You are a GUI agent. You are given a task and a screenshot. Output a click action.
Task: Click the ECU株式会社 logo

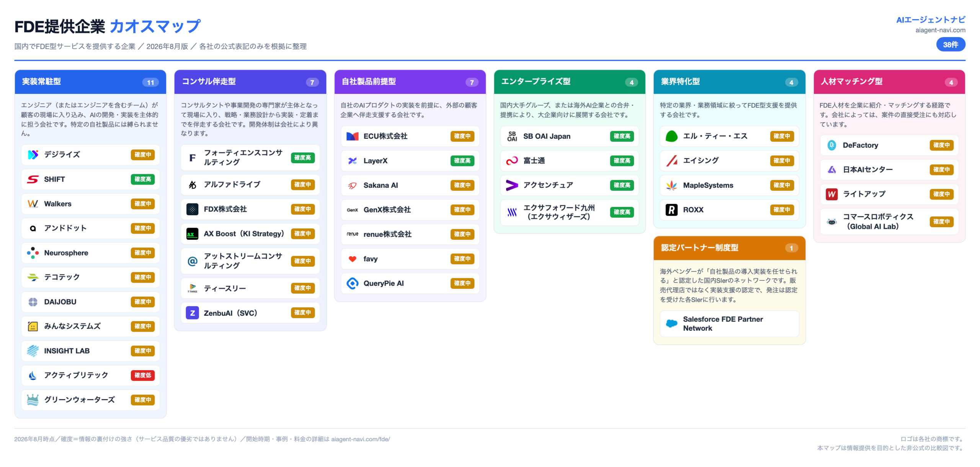(x=352, y=136)
